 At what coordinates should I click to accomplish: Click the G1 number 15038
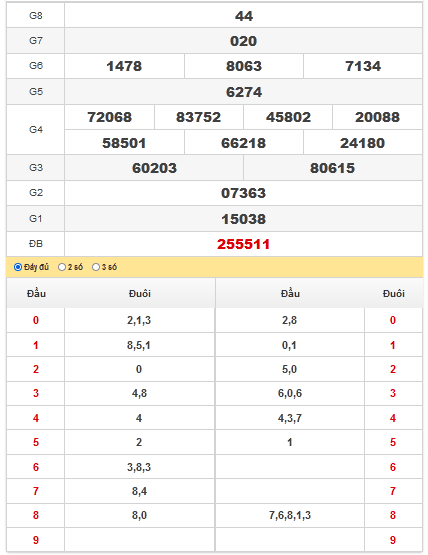coord(244,219)
